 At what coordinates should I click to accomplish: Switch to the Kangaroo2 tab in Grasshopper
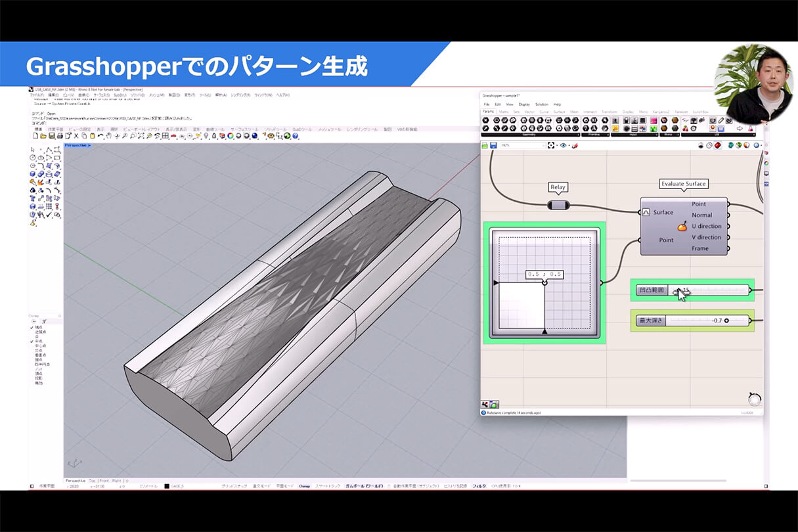(661, 112)
